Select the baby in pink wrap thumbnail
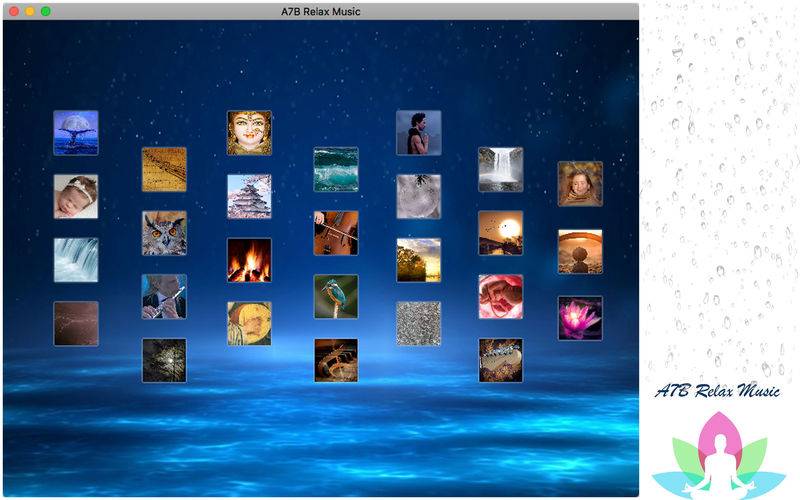This screenshot has width=800, height=500. [501, 296]
